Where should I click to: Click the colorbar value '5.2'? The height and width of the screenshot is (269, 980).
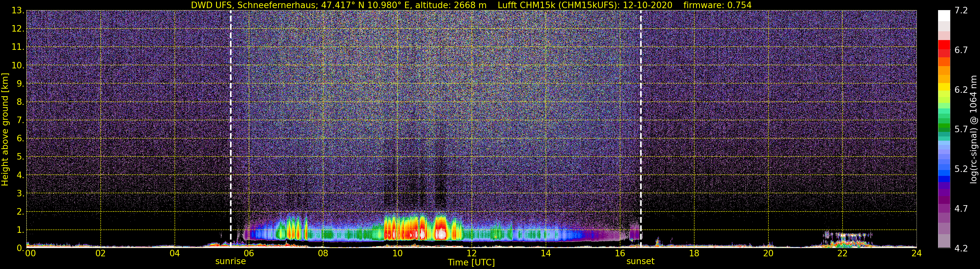click(961, 169)
